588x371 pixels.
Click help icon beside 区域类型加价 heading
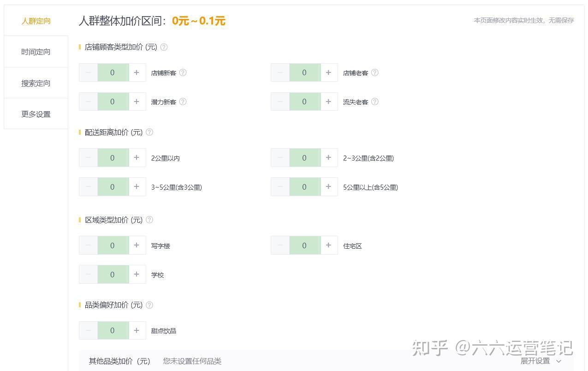tap(149, 220)
